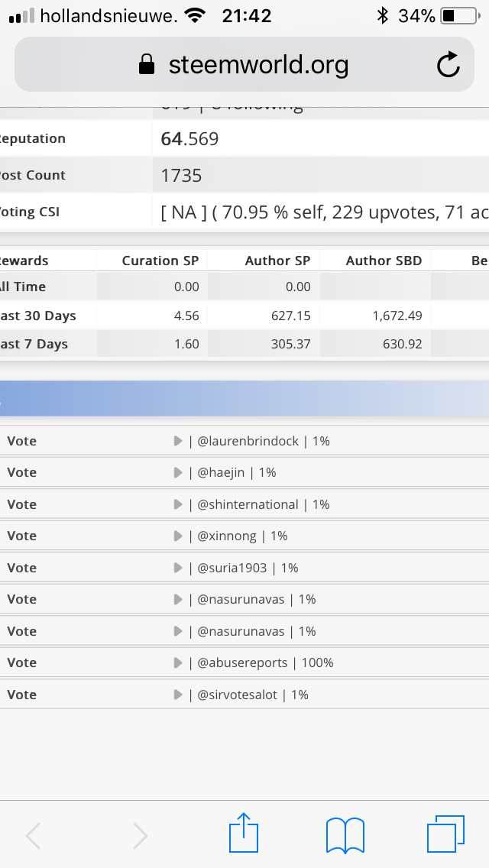
Task: Expand the @haejin vote entry triangle
Action: pyautogui.click(x=178, y=472)
